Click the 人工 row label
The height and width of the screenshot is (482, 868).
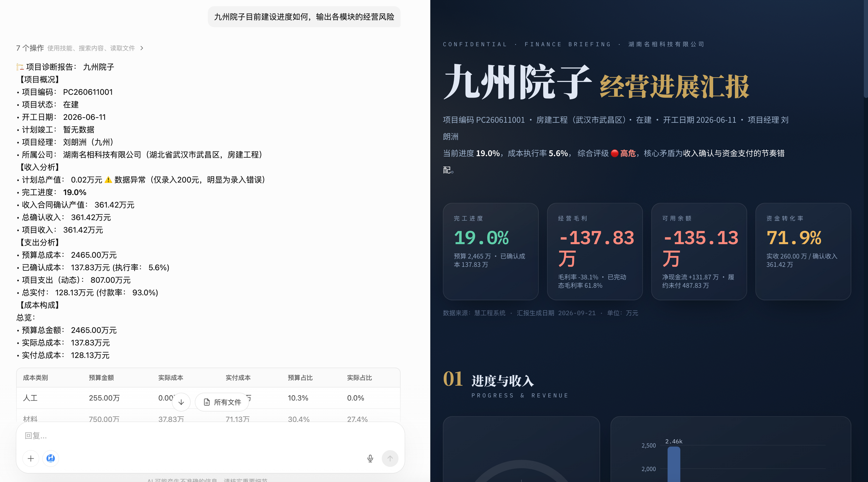(30, 398)
